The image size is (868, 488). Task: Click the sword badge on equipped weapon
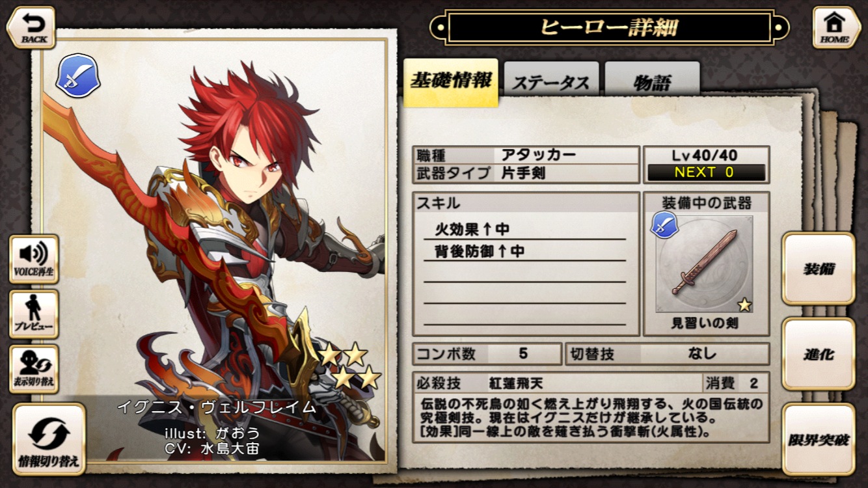(x=665, y=225)
